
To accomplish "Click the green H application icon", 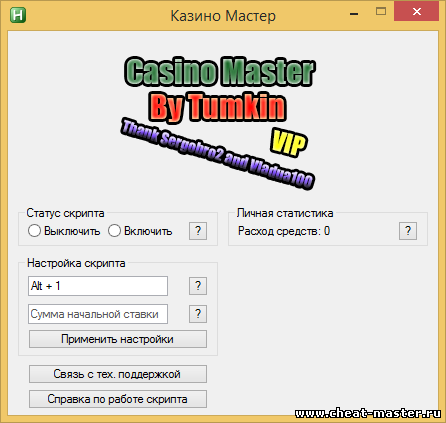I will pos(18,15).
